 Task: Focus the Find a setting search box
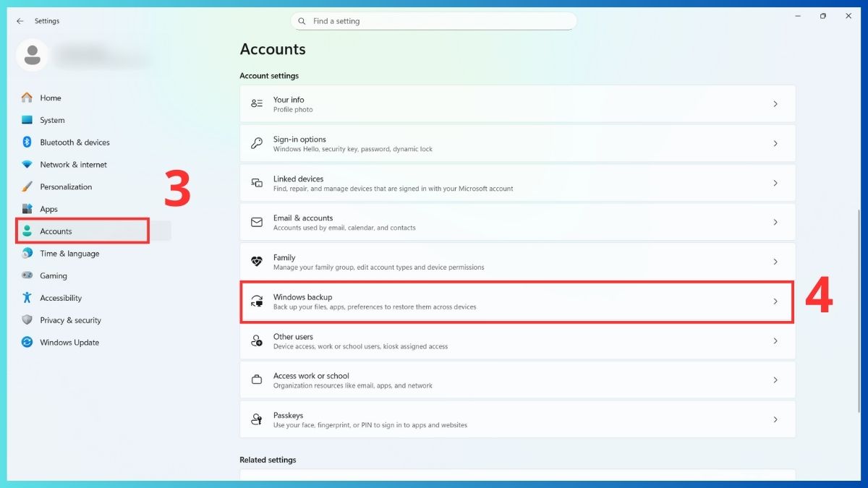(434, 21)
